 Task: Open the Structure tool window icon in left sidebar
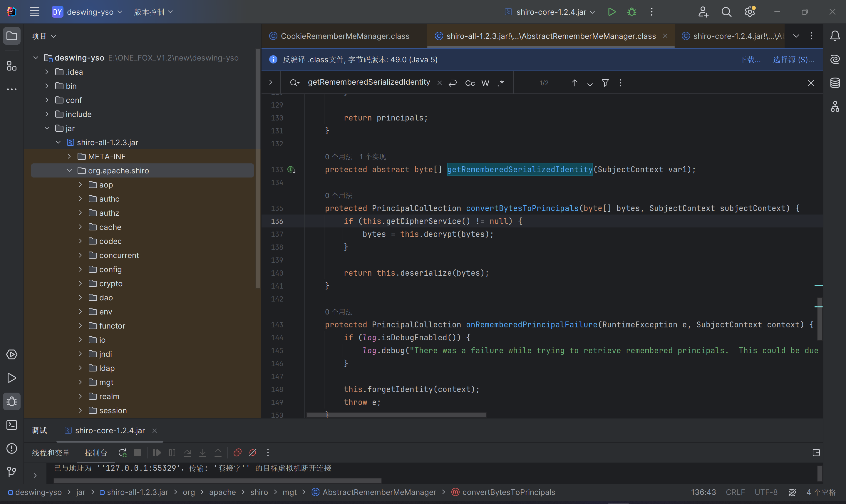[12, 66]
